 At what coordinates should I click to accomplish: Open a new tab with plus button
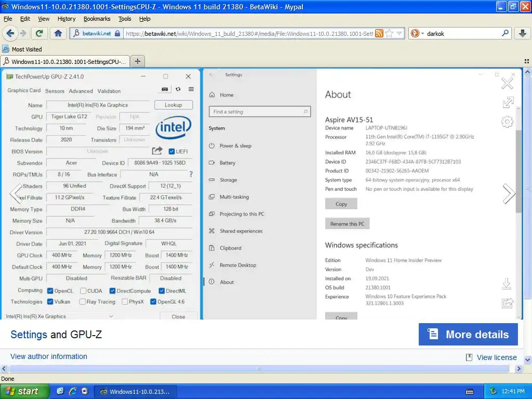tap(137, 61)
